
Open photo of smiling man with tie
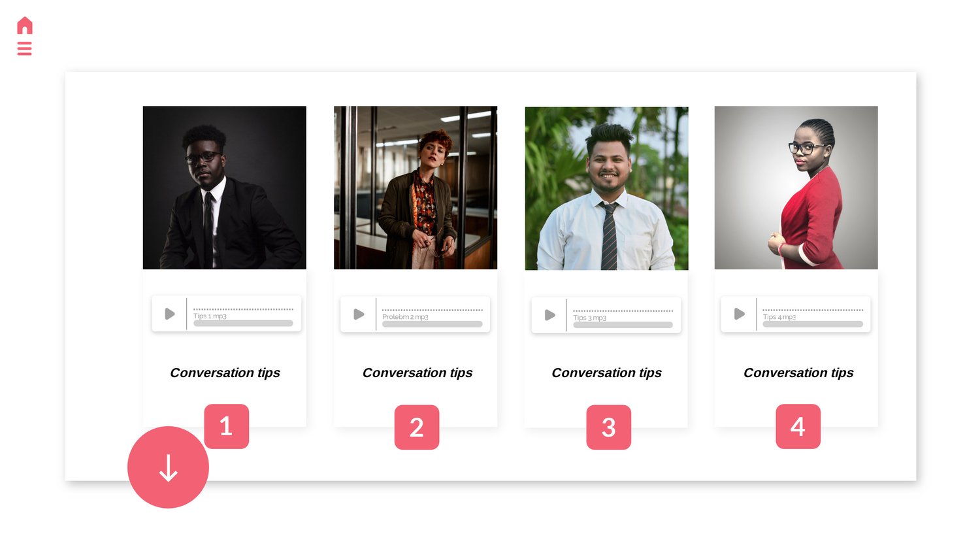[x=607, y=188]
